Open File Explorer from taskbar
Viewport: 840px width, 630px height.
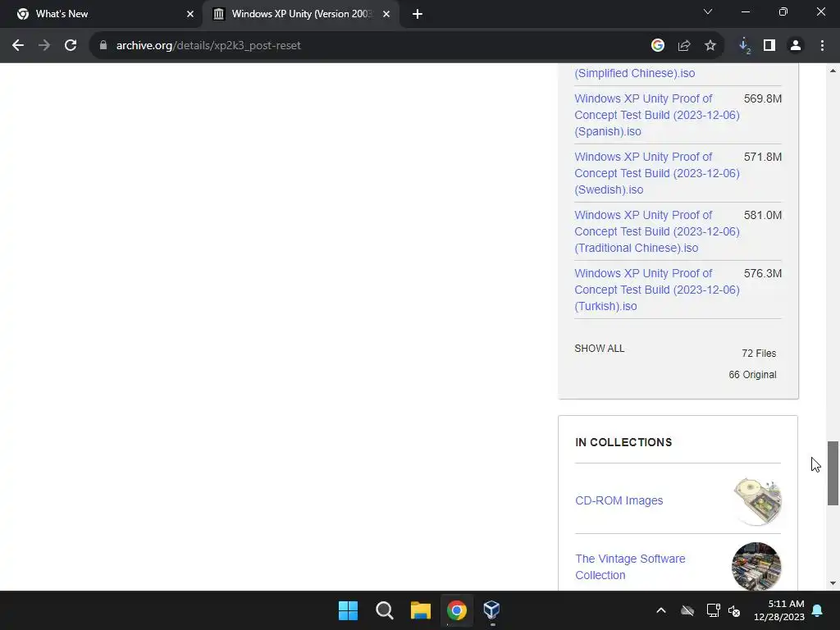[421, 610]
